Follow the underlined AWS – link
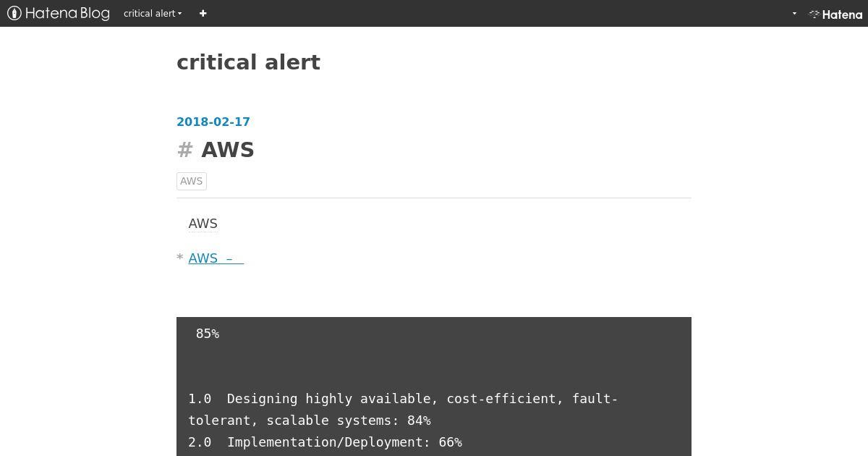The width and height of the screenshot is (868, 456). [x=216, y=258]
